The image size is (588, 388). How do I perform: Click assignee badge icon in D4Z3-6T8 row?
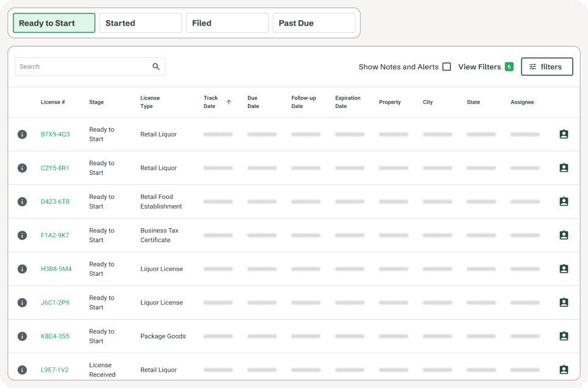pyautogui.click(x=564, y=201)
